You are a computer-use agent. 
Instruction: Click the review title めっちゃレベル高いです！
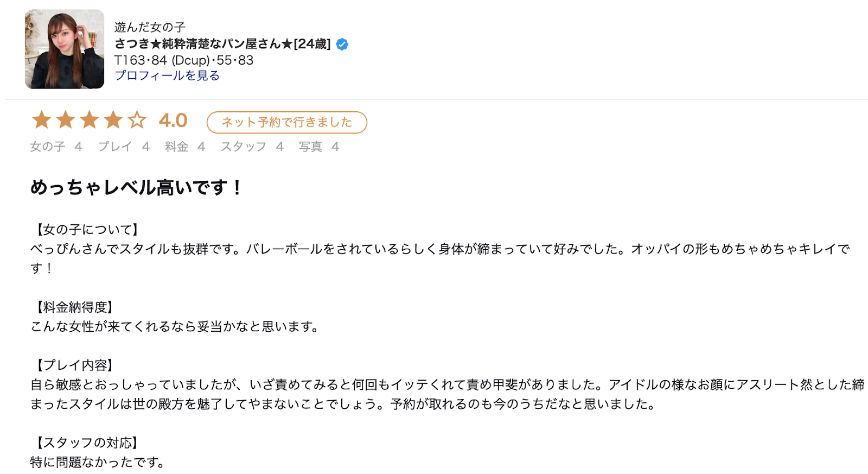[x=136, y=187]
